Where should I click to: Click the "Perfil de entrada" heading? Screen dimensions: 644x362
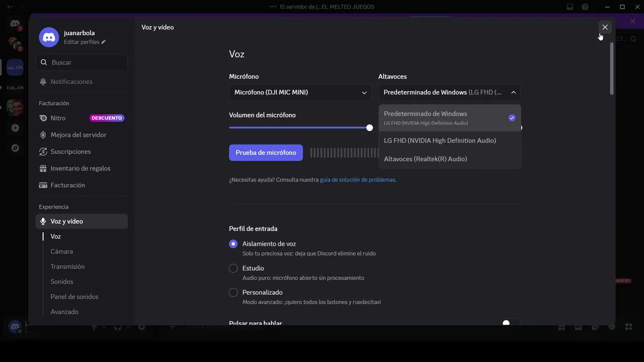[253, 229]
